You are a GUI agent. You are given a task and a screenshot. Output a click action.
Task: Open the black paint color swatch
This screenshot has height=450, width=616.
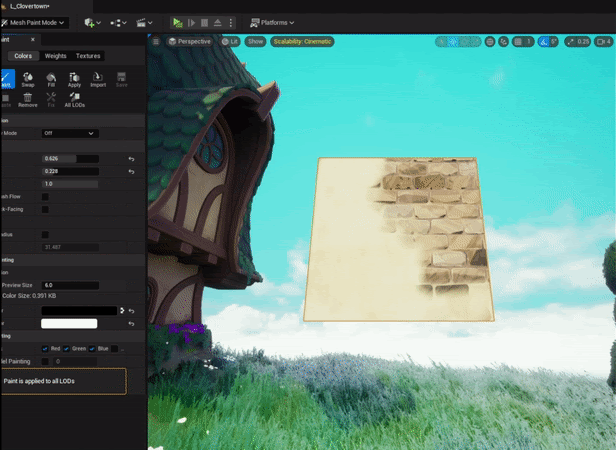click(79, 311)
